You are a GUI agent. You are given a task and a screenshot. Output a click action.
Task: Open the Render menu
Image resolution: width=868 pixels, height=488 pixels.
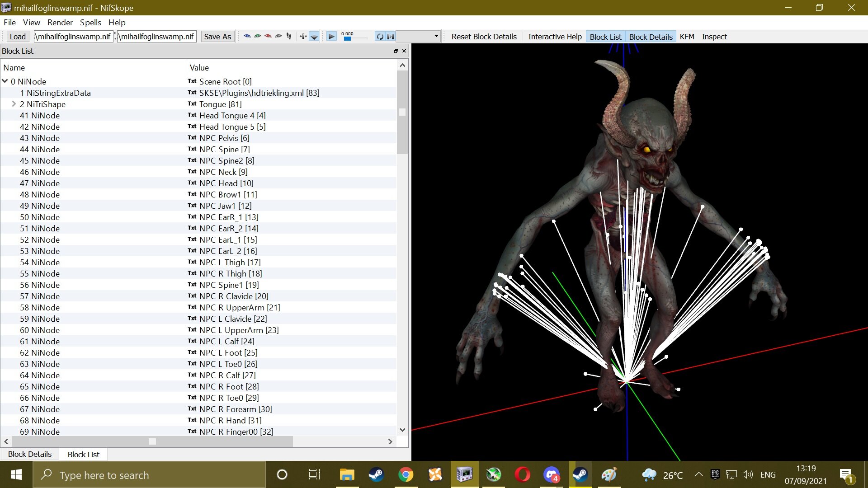point(60,22)
